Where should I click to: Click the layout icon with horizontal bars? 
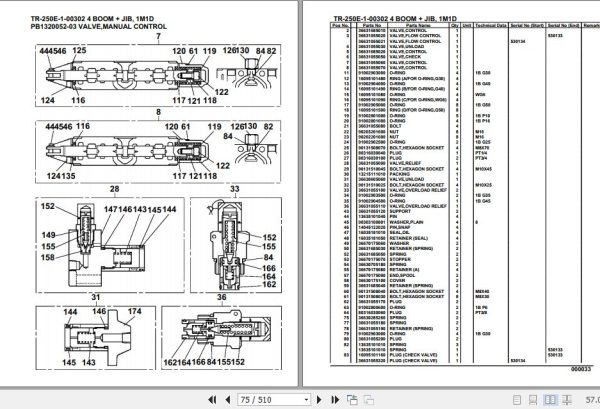[x=567, y=400]
